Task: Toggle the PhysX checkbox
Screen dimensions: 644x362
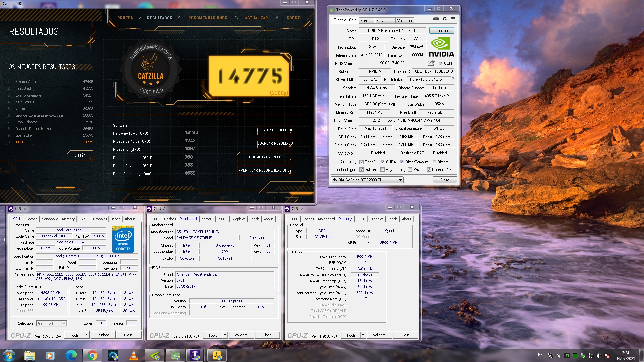Action: coord(410,170)
